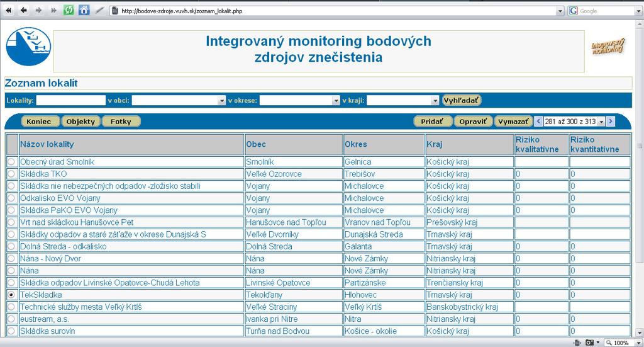Click the scrollbar up arrow

639,23
